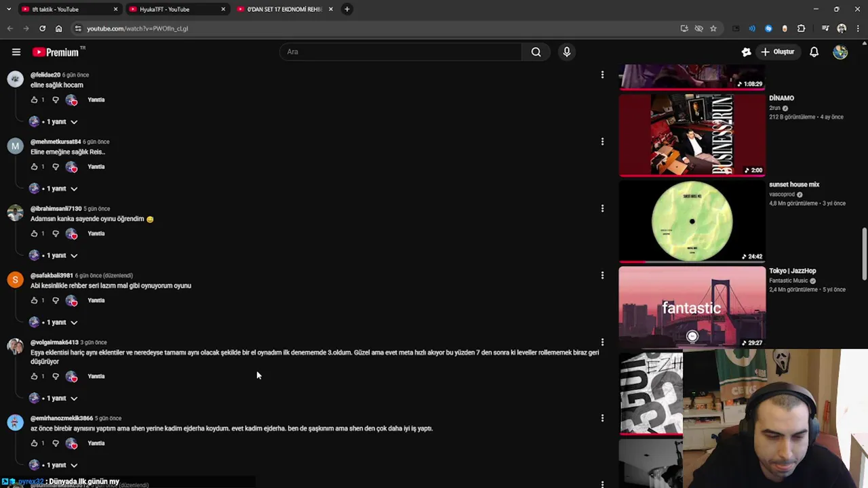Open browser profile avatar in toolbar
This screenshot has width=868, height=488.
(x=842, y=28)
